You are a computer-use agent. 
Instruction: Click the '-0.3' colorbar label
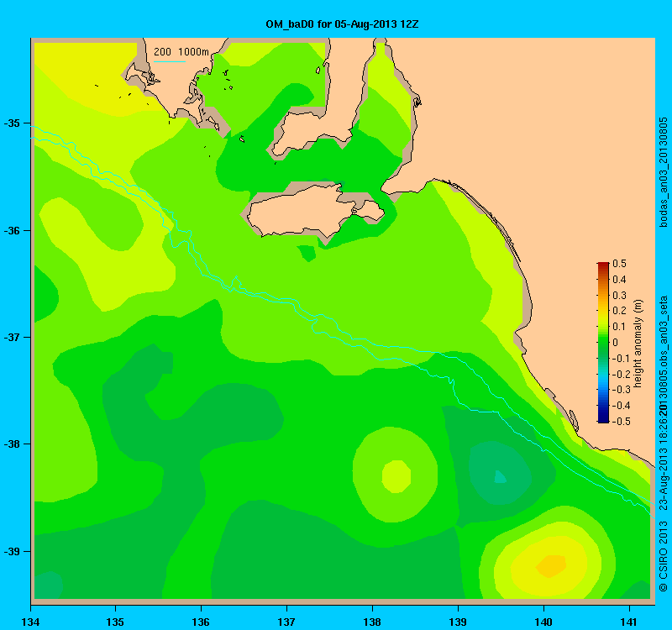click(x=621, y=390)
